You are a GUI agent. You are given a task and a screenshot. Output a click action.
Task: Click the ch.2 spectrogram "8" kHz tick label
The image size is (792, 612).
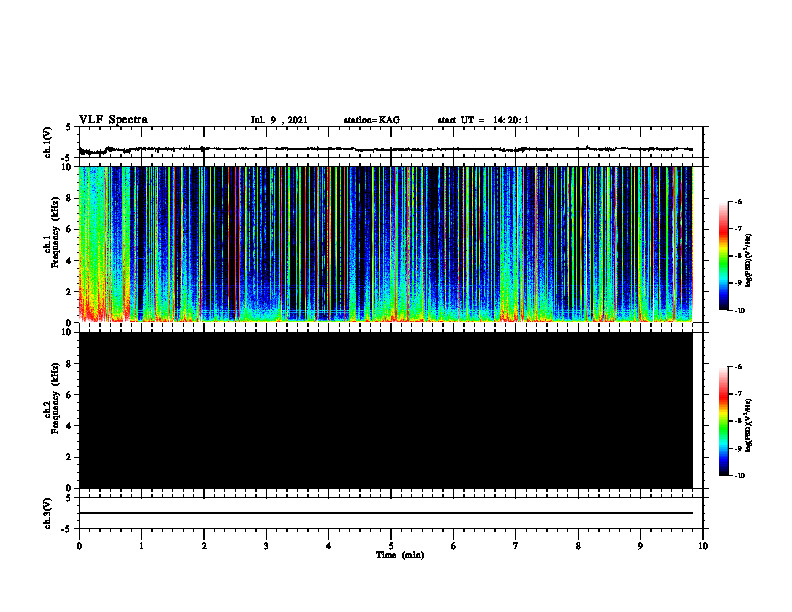click(71, 364)
